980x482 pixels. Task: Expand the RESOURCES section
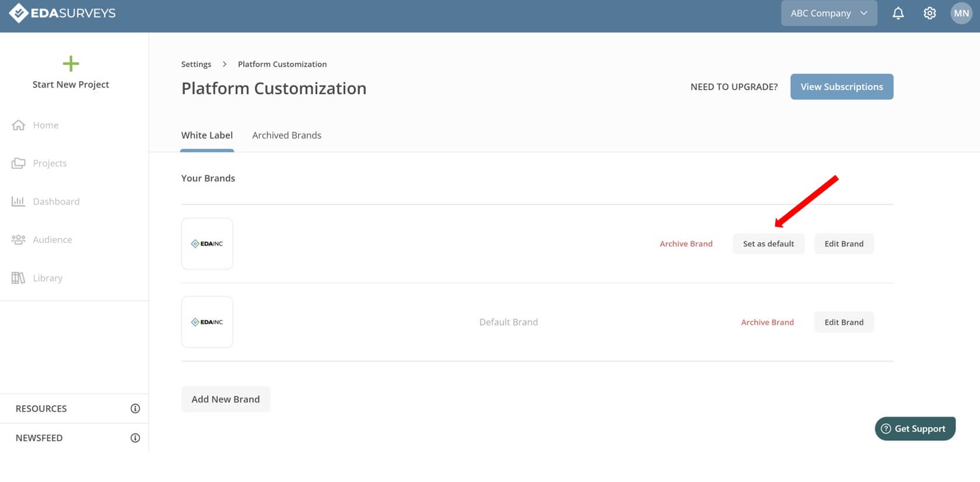click(x=74, y=408)
